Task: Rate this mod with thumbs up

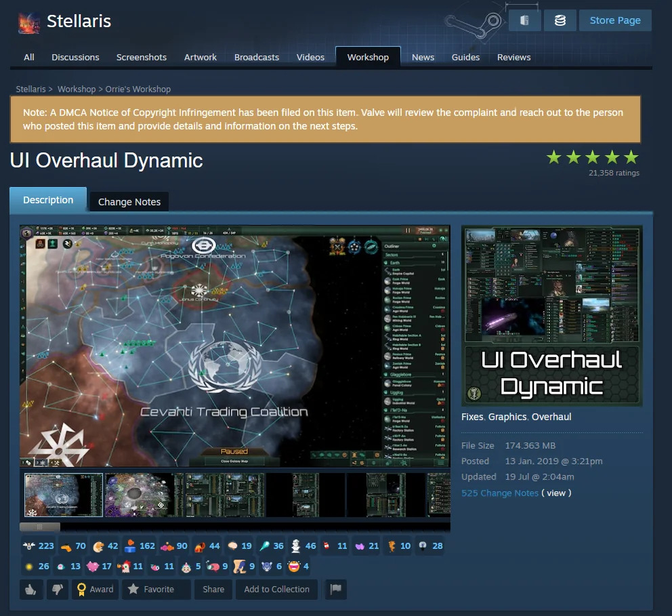Action: click(31, 590)
